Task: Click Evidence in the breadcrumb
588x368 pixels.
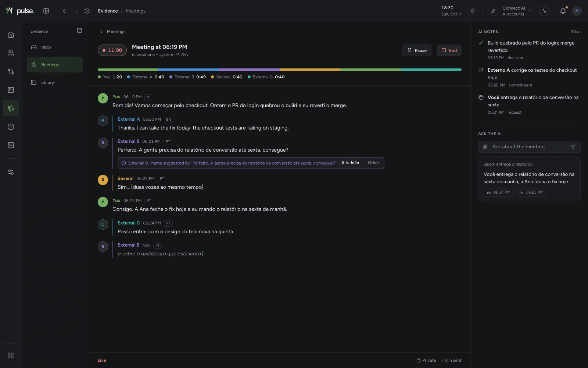Action: [x=108, y=11]
